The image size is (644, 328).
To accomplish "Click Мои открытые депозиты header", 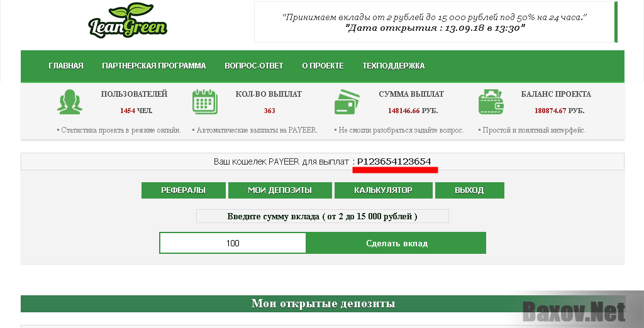I will coord(323,303).
